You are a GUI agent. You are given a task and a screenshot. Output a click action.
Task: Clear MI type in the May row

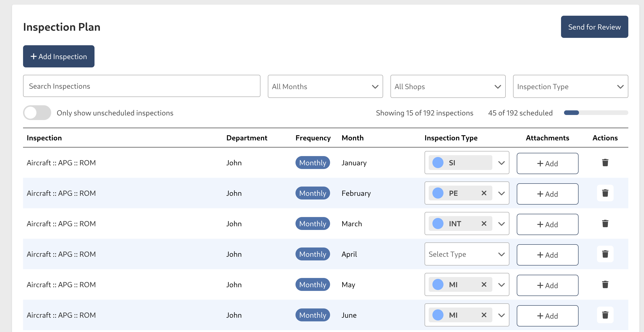484,284
